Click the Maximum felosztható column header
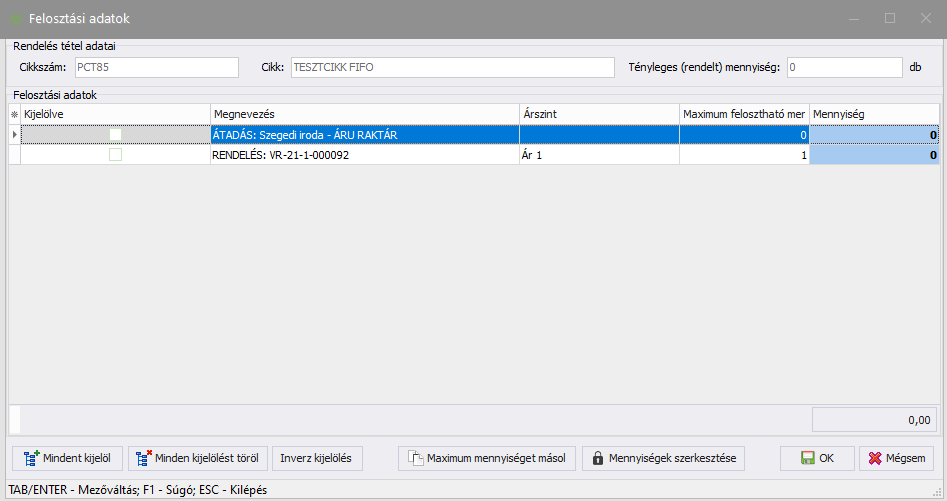 tap(743, 115)
